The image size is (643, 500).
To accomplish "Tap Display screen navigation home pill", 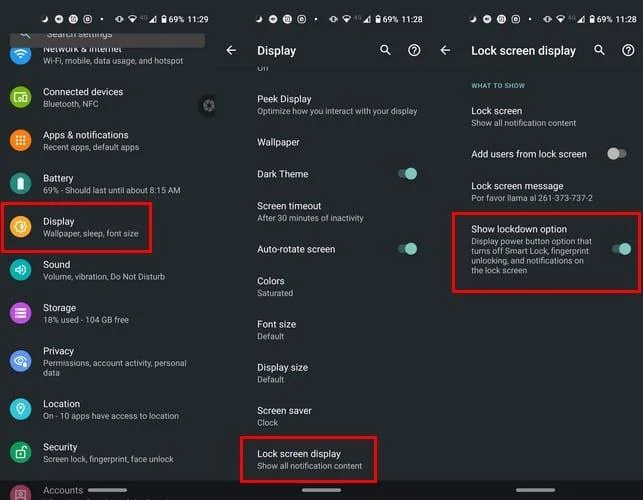I will point(321,490).
